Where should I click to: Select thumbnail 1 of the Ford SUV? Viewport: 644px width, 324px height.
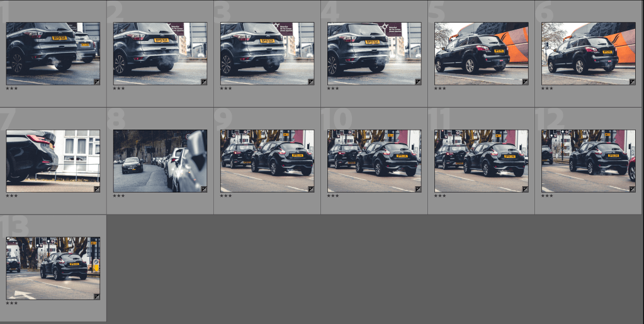[53, 53]
